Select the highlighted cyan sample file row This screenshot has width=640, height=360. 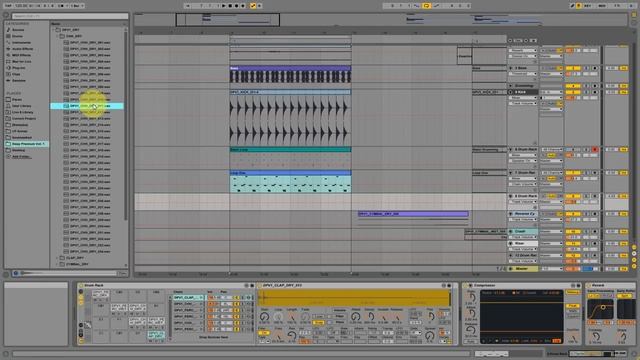click(x=87, y=106)
